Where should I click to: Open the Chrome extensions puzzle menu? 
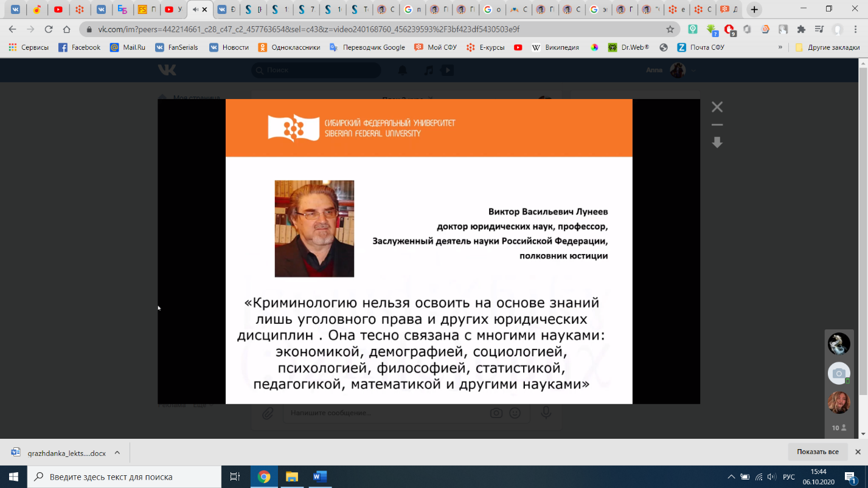click(801, 29)
